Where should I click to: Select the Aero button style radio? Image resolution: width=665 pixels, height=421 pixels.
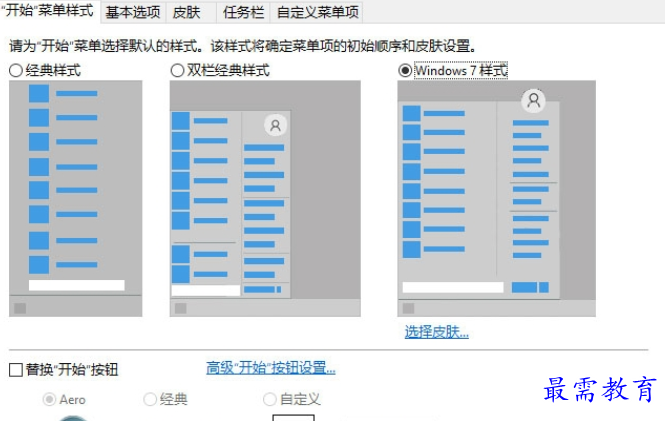pyautogui.click(x=49, y=399)
